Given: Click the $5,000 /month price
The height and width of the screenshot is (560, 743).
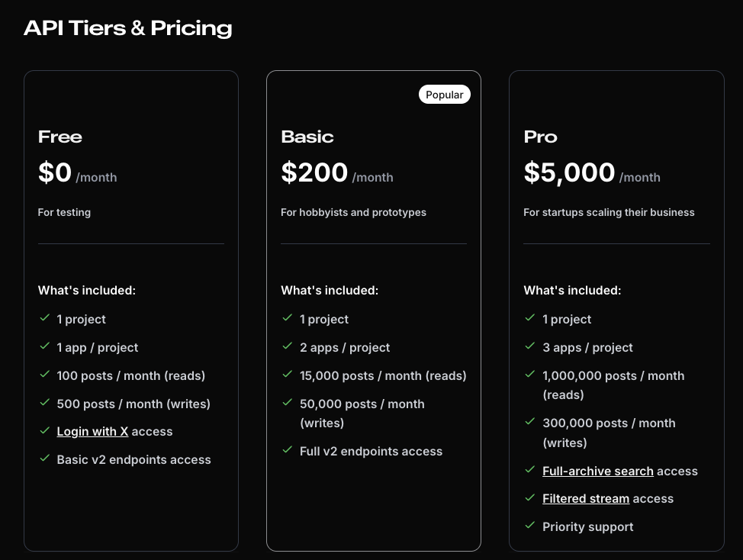Looking at the screenshot, I should pos(591,173).
